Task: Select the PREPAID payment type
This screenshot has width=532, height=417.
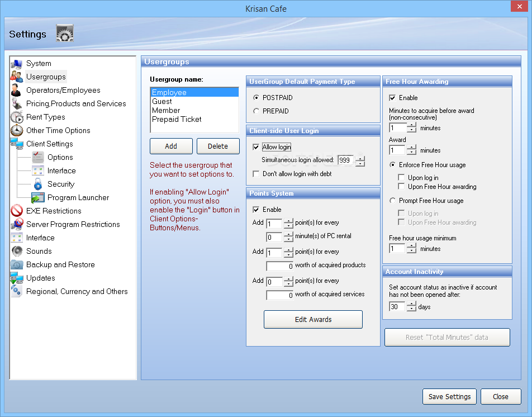Action: click(256, 111)
